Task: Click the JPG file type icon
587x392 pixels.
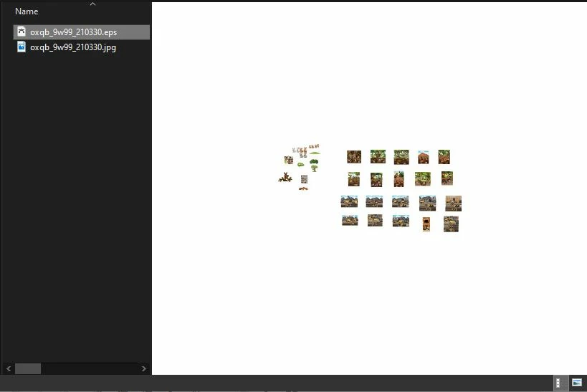Action: pyautogui.click(x=22, y=47)
